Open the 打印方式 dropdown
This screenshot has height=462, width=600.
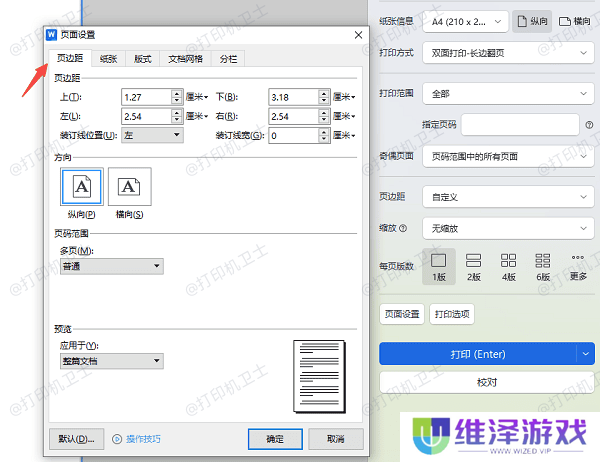coord(509,53)
